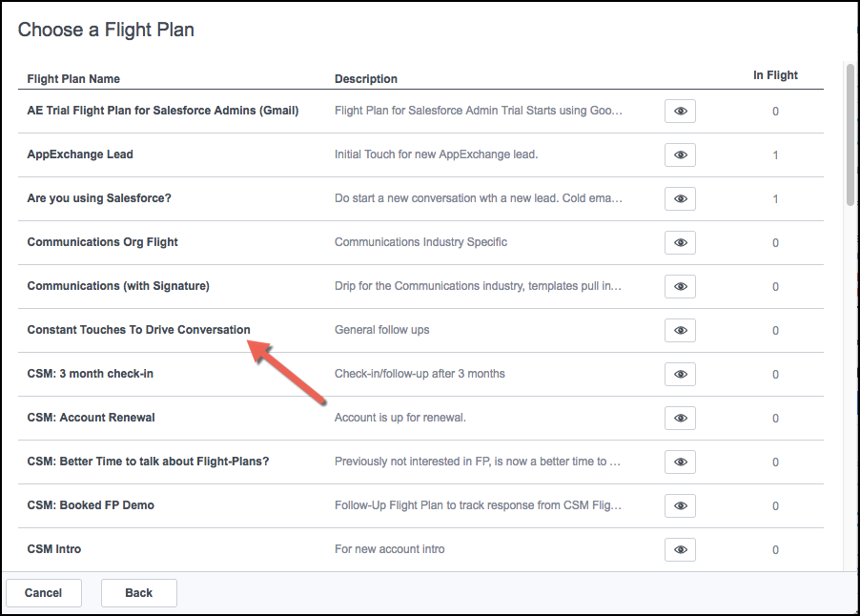The width and height of the screenshot is (860, 616).
Task: Open CSM Intro preview eye button
Action: pos(680,549)
